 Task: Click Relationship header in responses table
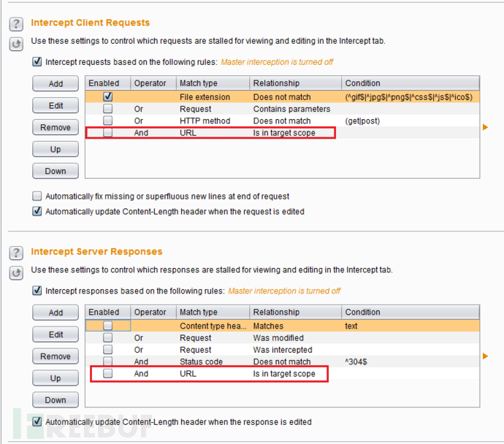click(295, 312)
